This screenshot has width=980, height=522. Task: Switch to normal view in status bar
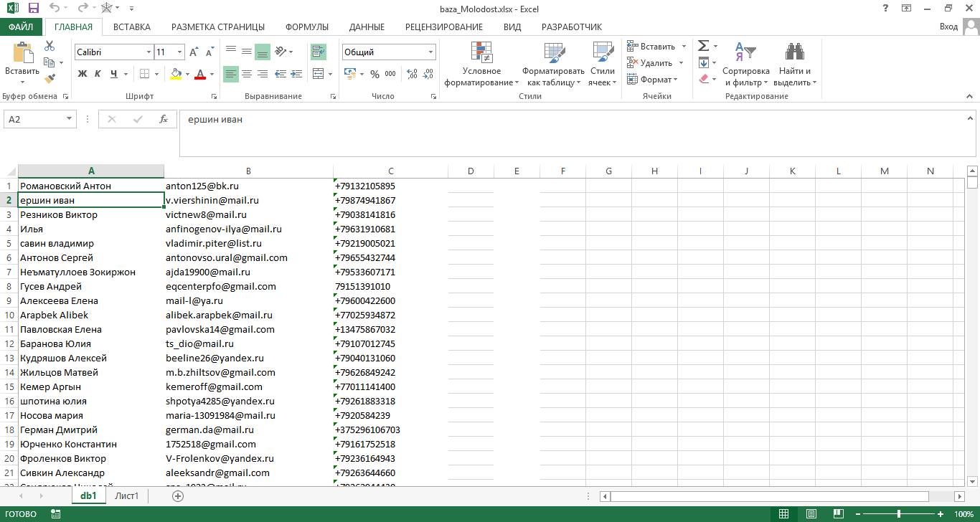coord(783,514)
